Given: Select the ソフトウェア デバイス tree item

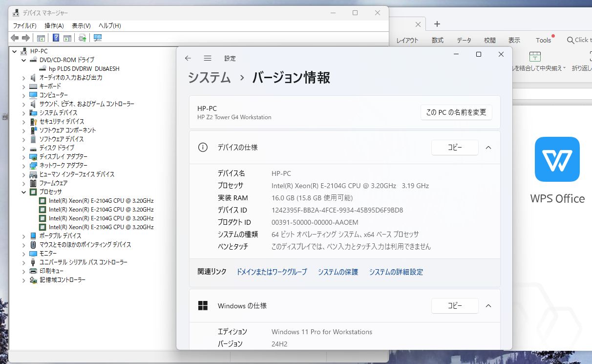Looking at the screenshot, I should point(62,139).
